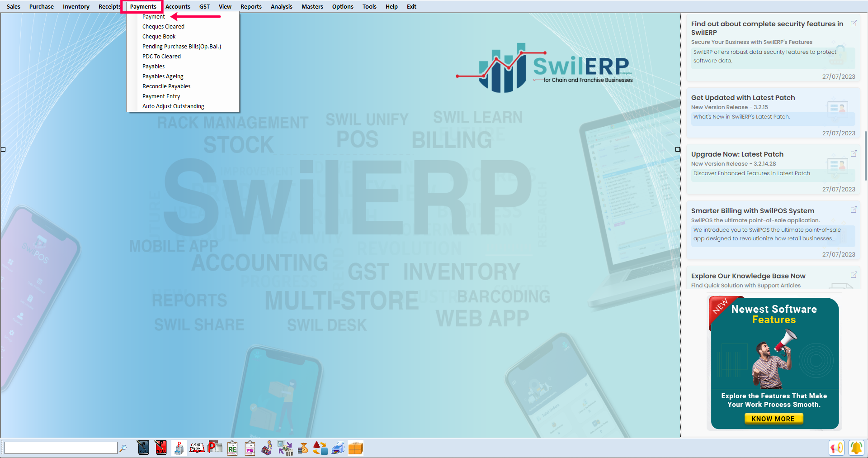868x458 pixels.
Task: Open external link icon on Knowledge Base card
Action: pyautogui.click(x=854, y=275)
